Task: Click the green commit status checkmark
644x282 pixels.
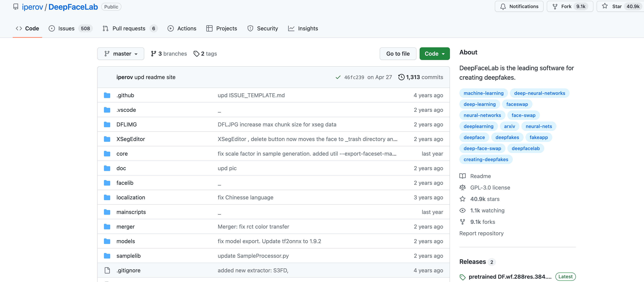Action: pos(338,77)
